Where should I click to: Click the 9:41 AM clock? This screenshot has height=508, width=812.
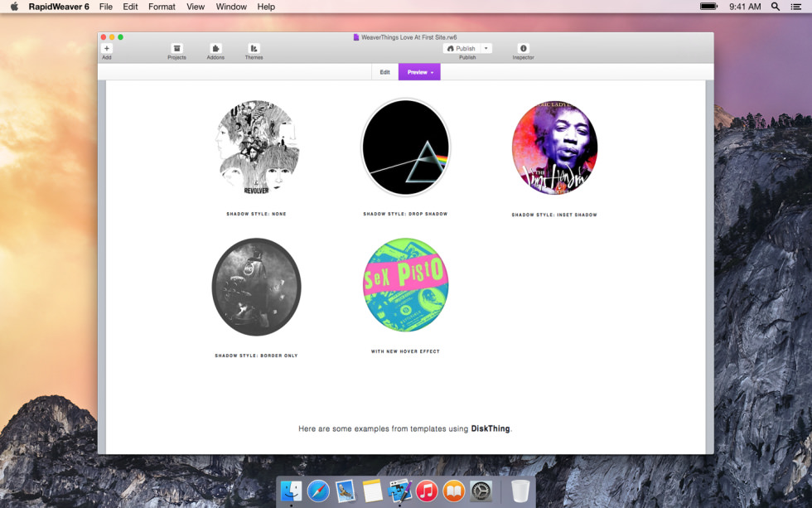tap(745, 7)
